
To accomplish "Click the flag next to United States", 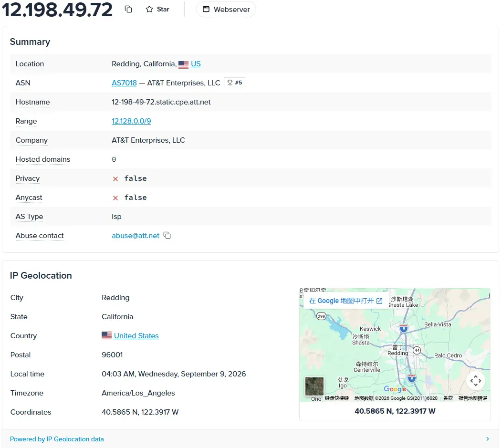I will tap(106, 335).
